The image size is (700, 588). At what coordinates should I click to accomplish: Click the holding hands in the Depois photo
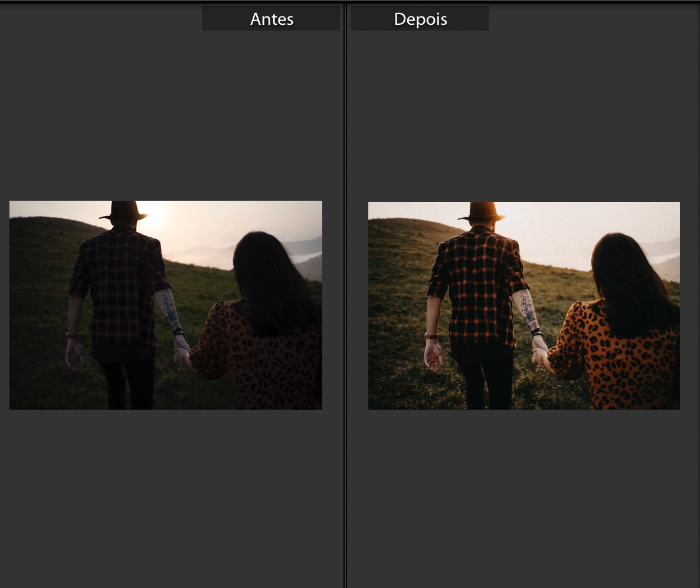pos(539,357)
